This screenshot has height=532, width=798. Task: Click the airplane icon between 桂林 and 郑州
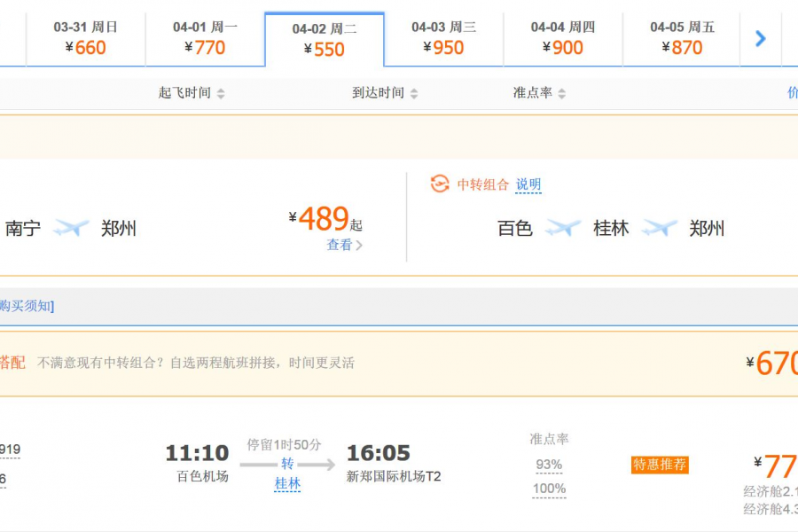pos(658,228)
